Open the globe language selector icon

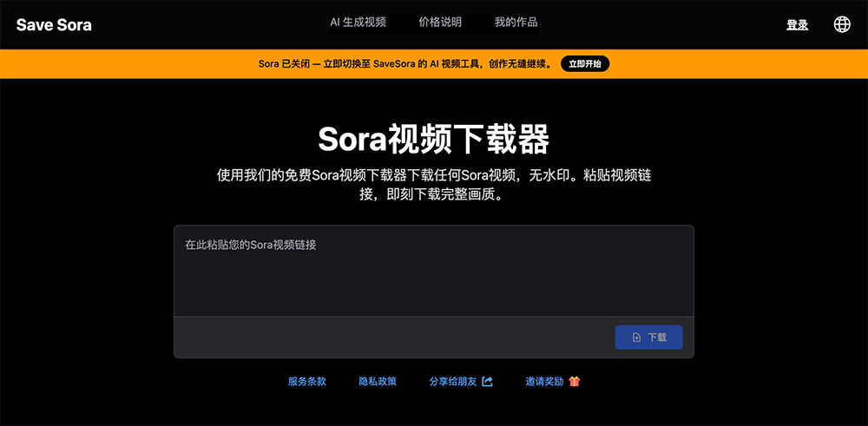tap(842, 24)
